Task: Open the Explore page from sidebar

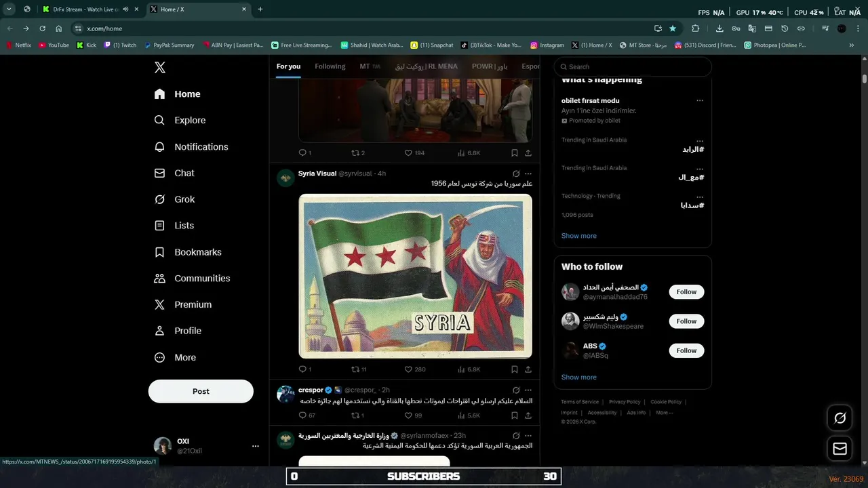Action: point(180,120)
